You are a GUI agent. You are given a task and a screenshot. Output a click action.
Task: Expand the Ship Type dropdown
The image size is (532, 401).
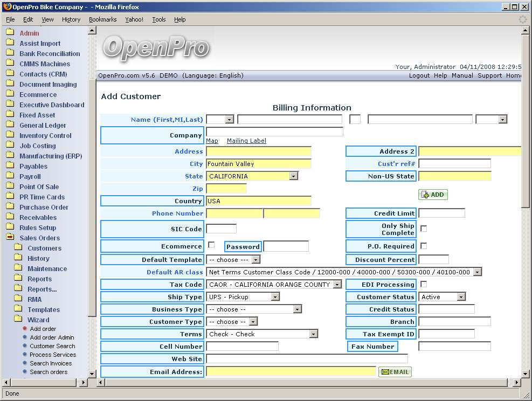click(275, 297)
